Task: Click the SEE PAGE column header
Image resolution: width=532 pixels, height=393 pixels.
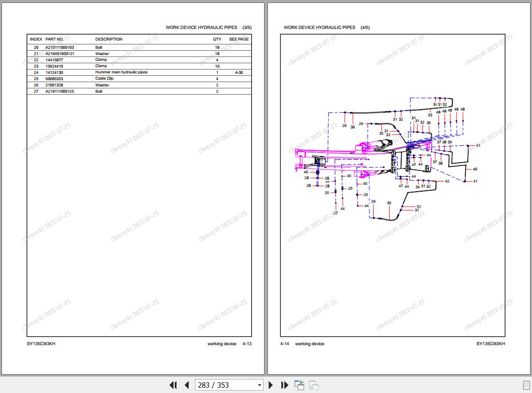Action: click(239, 39)
